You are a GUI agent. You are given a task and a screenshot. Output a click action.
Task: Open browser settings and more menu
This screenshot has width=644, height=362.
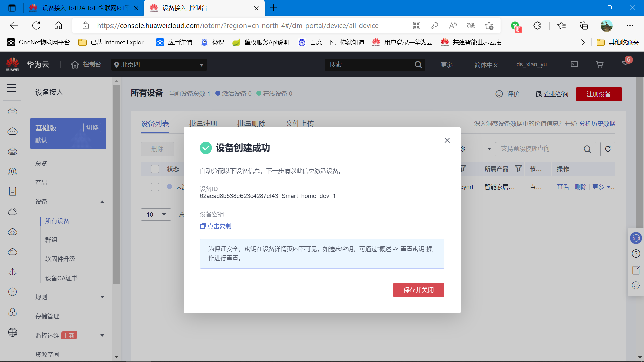click(x=630, y=26)
